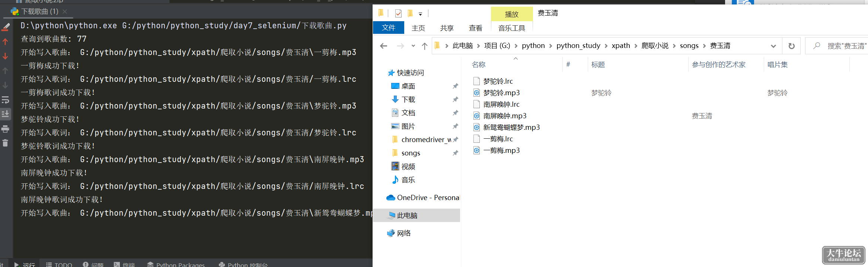Image resolution: width=868 pixels, height=267 pixels.
Task: Switch to the 共享 ribbon tab
Action: [x=447, y=28]
